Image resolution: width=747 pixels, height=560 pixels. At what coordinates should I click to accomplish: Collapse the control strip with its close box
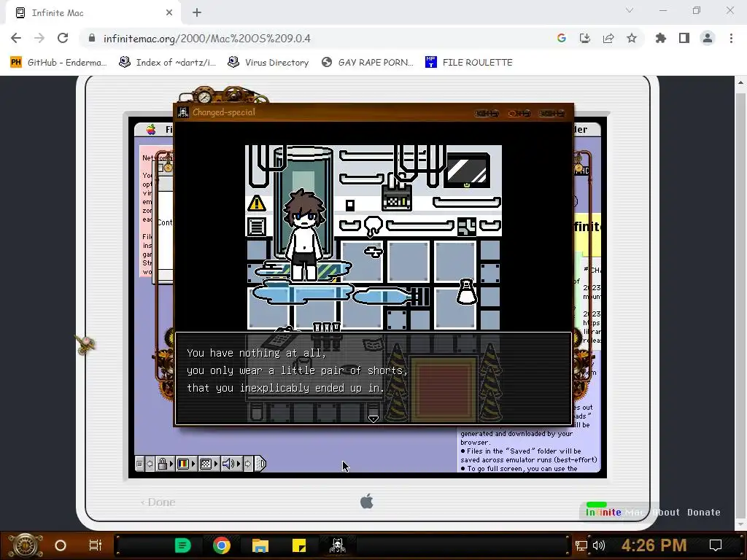coord(139,463)
